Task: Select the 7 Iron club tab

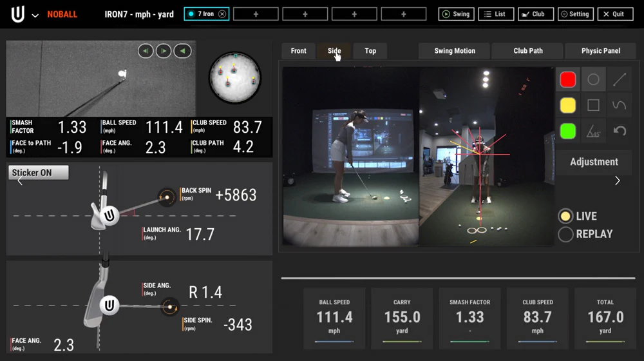Action: pos(206,14)
